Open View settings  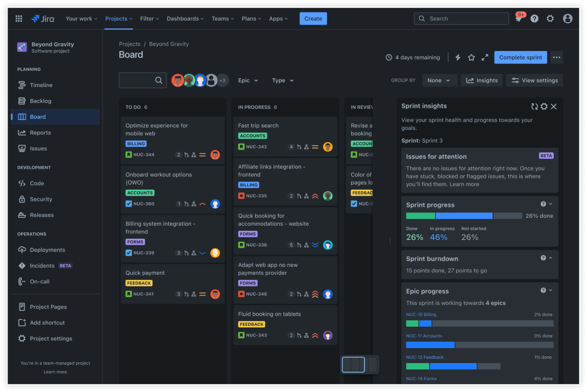(x=534, y=80)
